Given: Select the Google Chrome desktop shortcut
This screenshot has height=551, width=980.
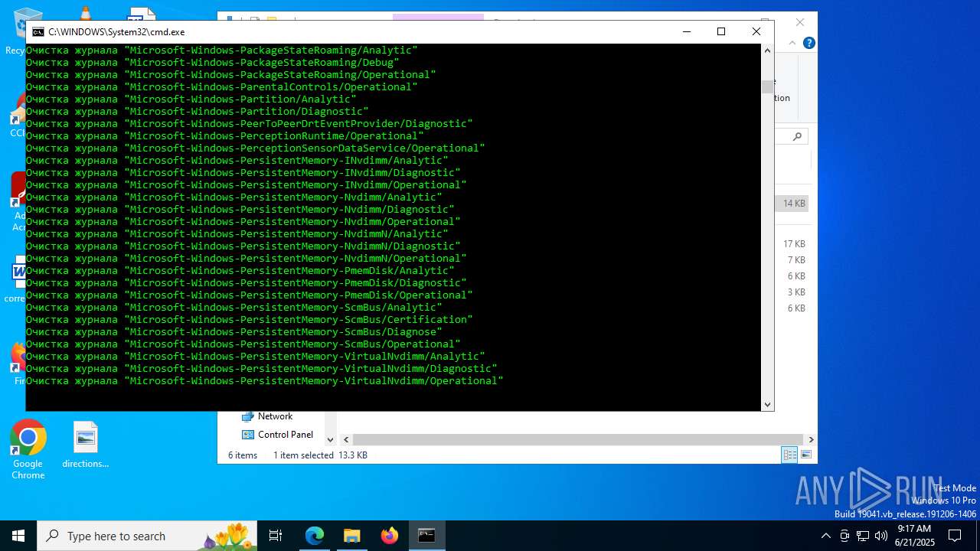Looking at the screenshot, I should (28, 449).
